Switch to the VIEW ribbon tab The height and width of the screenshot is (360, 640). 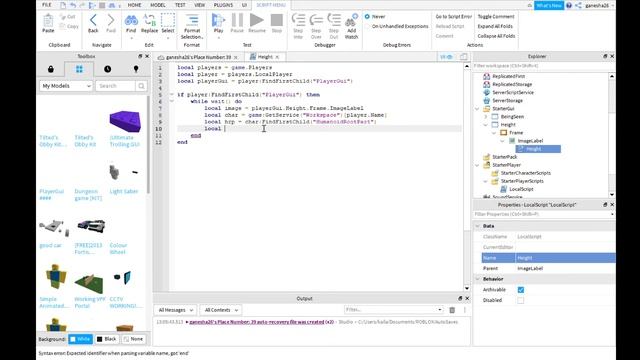200,5
